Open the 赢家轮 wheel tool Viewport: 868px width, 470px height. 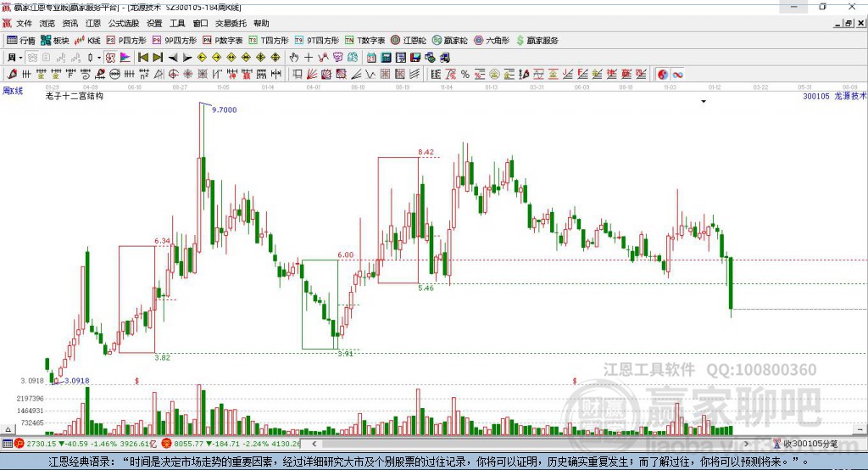(x=449, y=41)
